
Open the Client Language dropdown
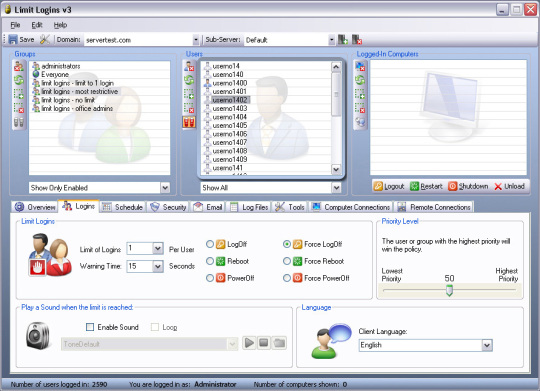coord(487,345)
